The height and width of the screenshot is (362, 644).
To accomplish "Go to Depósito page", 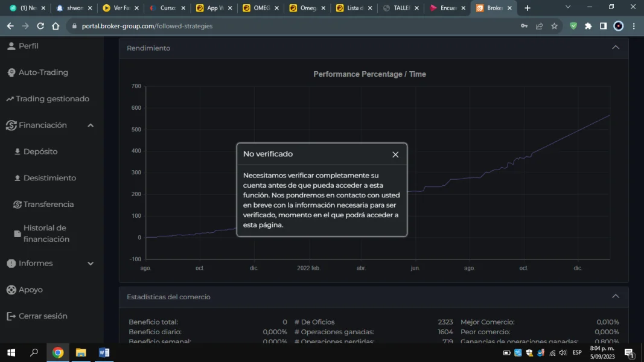I will pos(40,151).
